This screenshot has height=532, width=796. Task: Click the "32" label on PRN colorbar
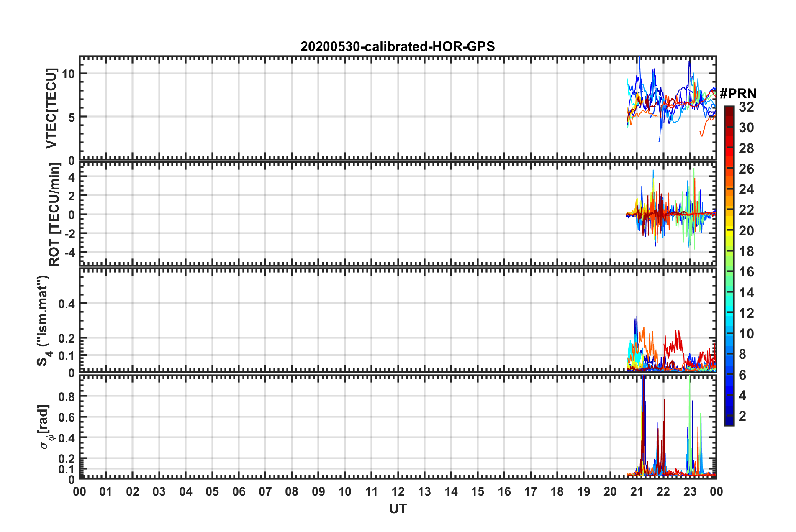(x=746, y=107)
